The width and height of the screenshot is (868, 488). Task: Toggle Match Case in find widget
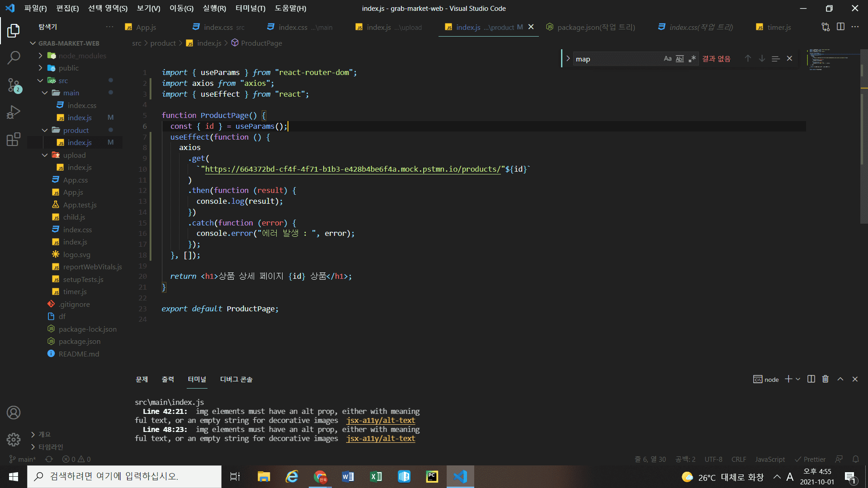click(x=667, y=59)
